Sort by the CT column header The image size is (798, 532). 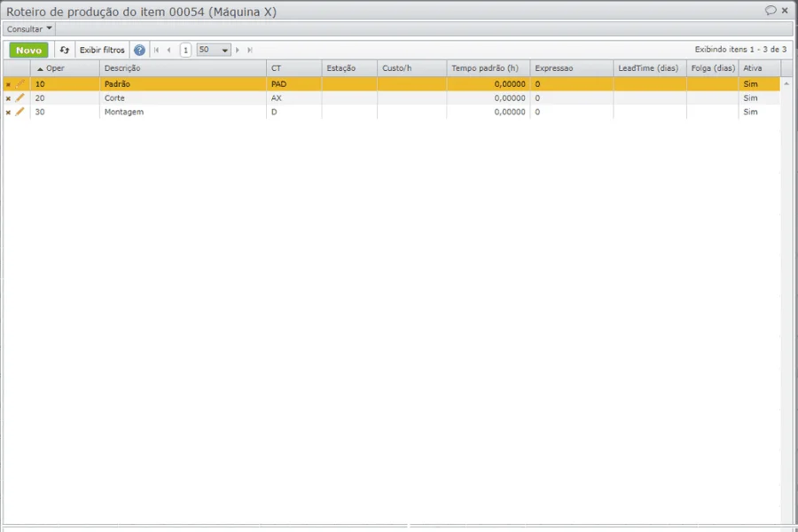[294, 68]
